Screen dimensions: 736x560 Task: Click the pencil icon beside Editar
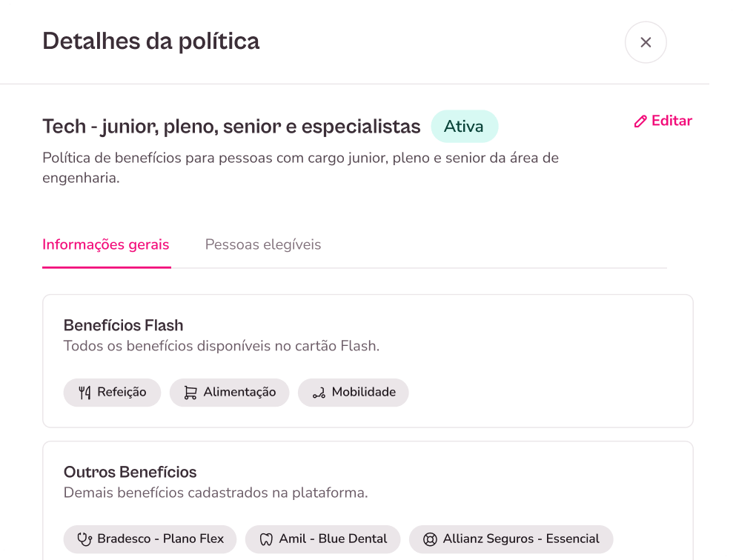tap(640, 121)
